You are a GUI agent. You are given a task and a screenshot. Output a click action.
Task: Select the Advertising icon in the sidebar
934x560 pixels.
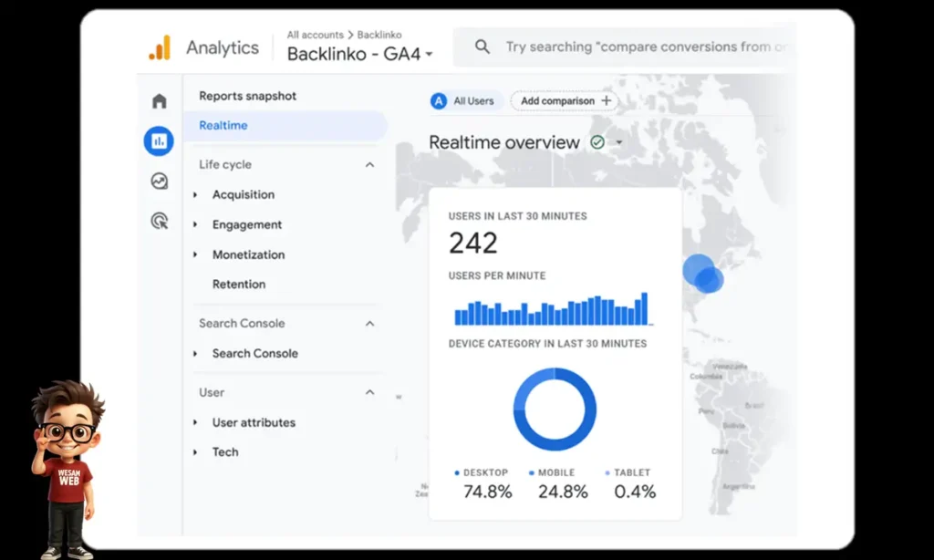(159, 221)
